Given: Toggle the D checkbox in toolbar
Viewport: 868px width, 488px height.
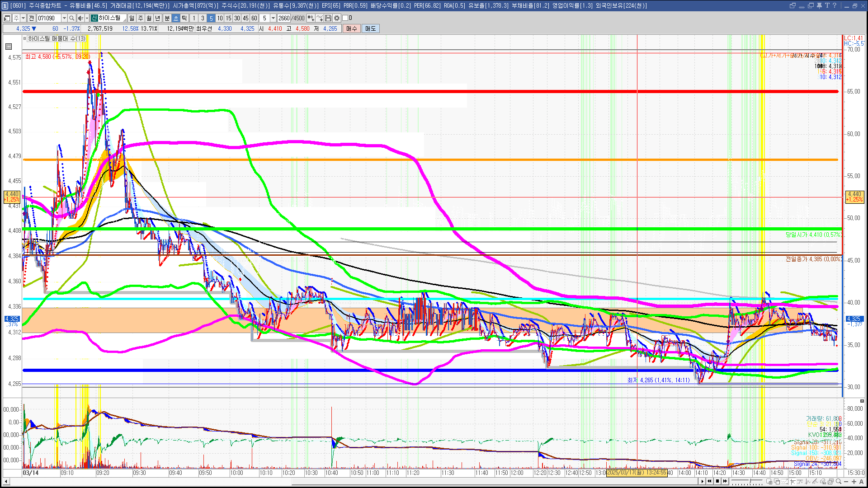Looking at the screenshot, I should coord(345,18).
